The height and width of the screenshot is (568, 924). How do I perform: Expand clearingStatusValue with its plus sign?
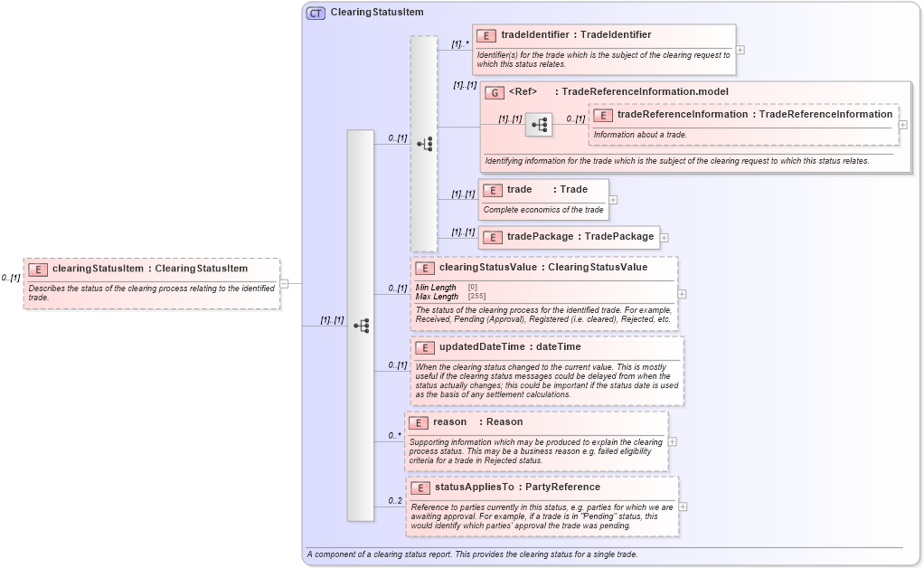pos(682,293)
